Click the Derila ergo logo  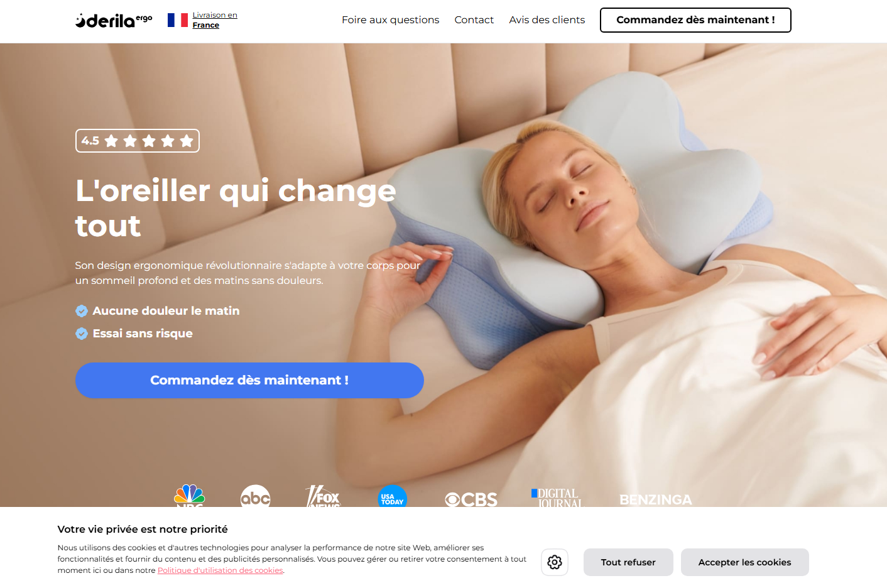(114, 20)
